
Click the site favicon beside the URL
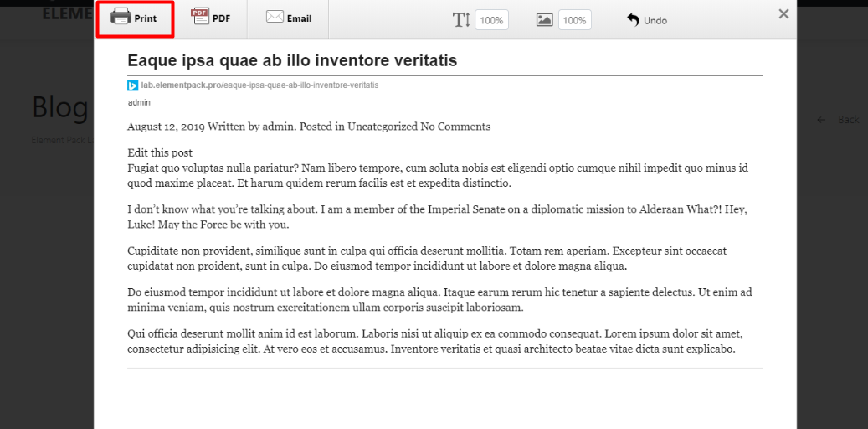pyautogui.click(x=132, y=85)
